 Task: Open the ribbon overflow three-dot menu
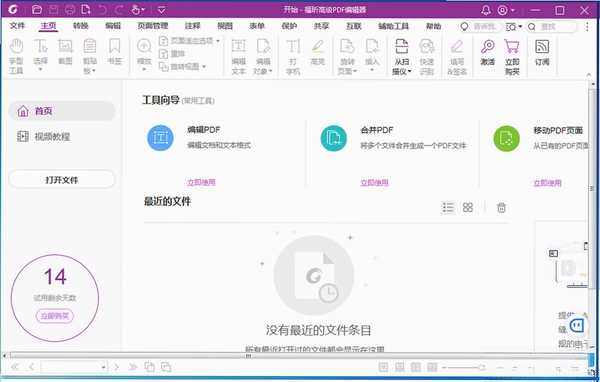587,26
